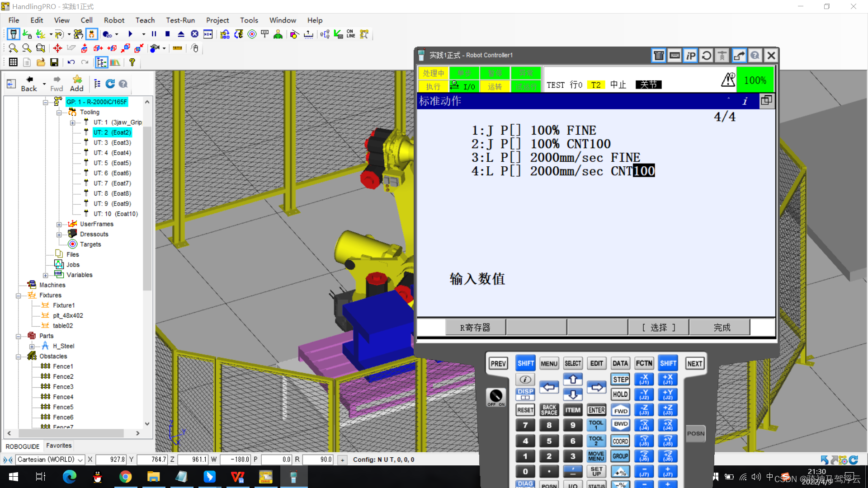This screenshot has height=488, width=868.
Task: Click the ENTER key on pendant
Action: [596, 410]
